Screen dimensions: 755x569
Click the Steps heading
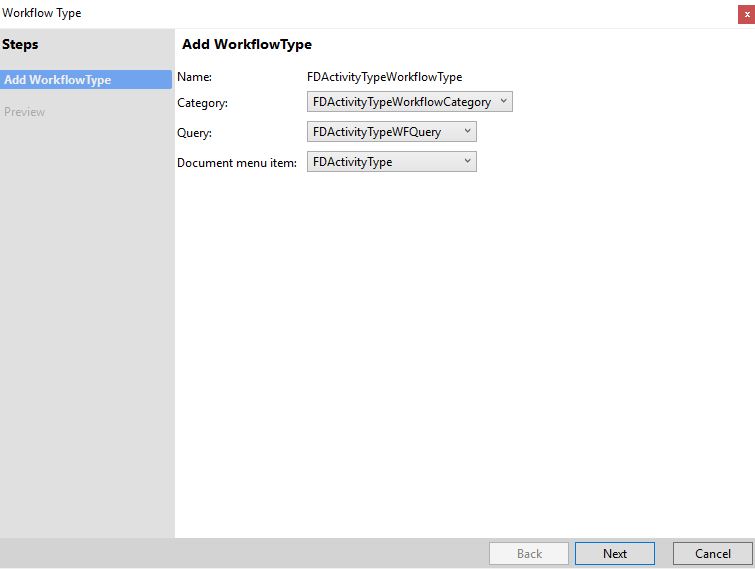tap(20, 44)
